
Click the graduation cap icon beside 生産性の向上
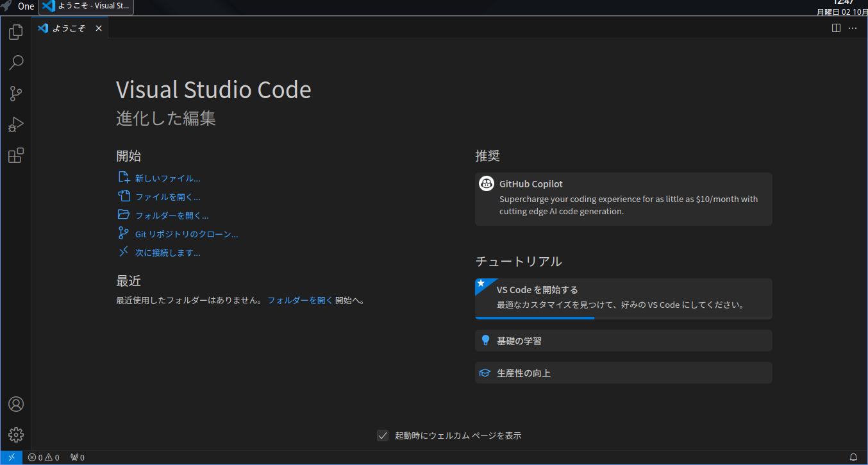(485, 373)
